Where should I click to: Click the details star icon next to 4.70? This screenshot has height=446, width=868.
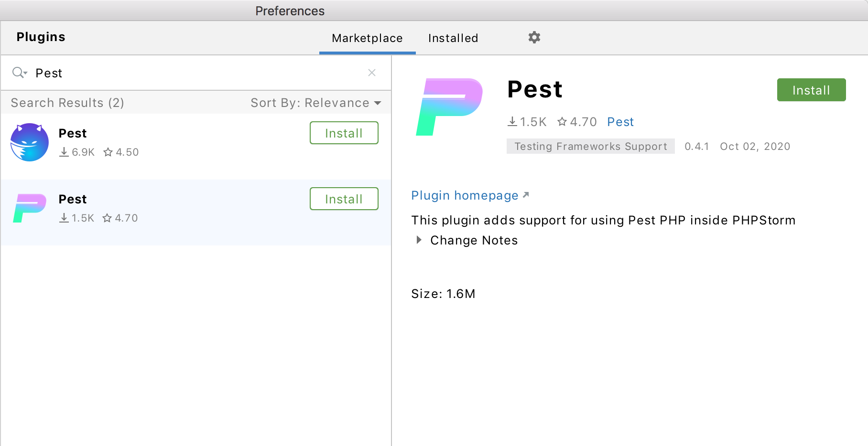pyautogui.click(x=562, y=122)
